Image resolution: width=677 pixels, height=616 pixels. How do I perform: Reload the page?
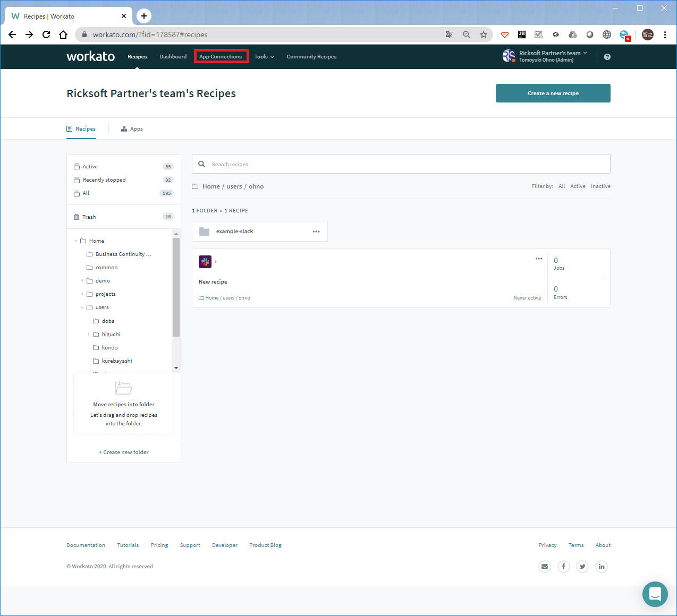coord(46,35)
